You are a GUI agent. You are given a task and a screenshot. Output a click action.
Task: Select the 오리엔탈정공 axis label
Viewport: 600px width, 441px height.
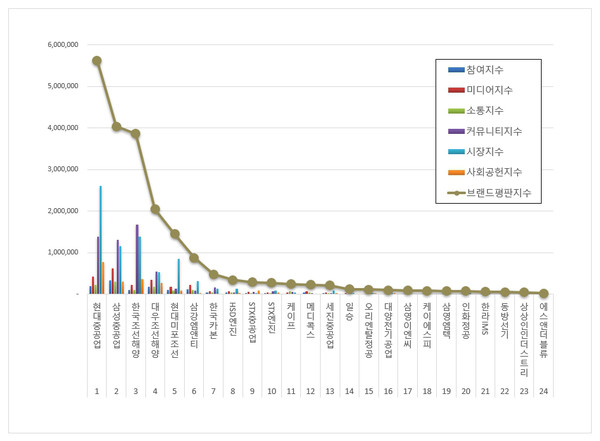pyautogui.click(x=369, y=330)
